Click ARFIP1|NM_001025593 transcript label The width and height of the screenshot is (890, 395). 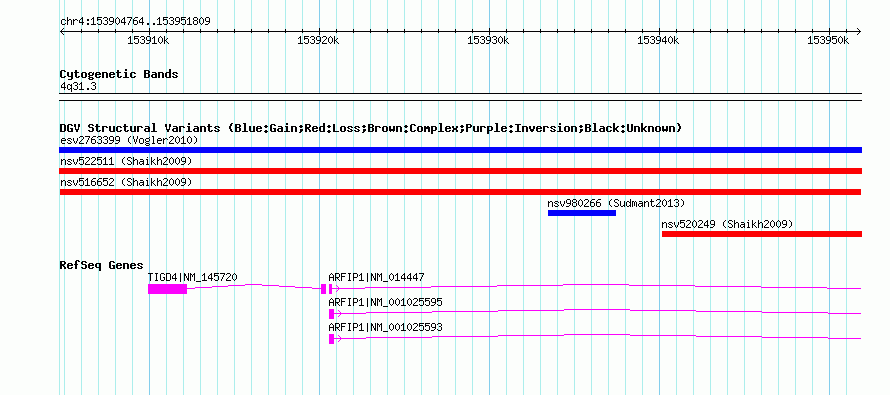point(385,327)
